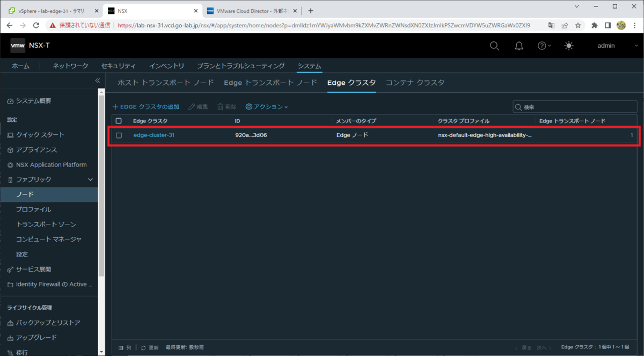Image resolution: width=644 pixels, height=356 pixels.
Task: Open バックアップとリストア in sidebar
Action: click(48, 323)
